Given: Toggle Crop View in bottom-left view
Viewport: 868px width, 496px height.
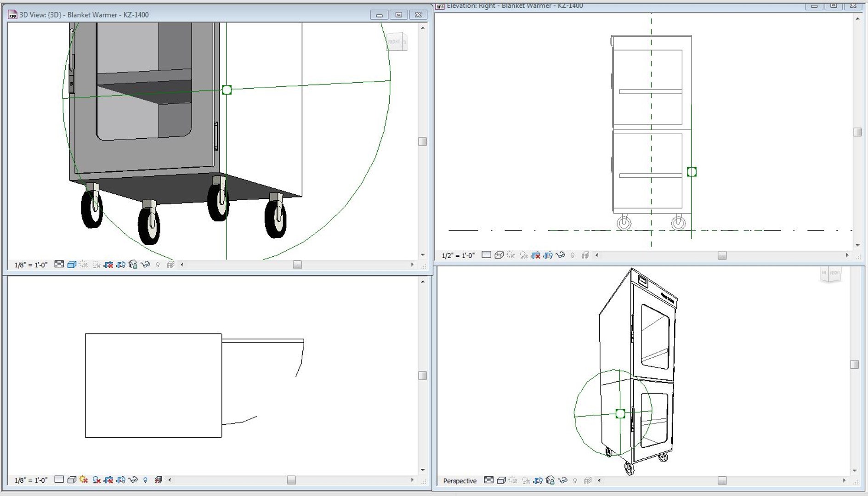Looking at the screenshot, I should pyautogui.click(x=108, y=479).
